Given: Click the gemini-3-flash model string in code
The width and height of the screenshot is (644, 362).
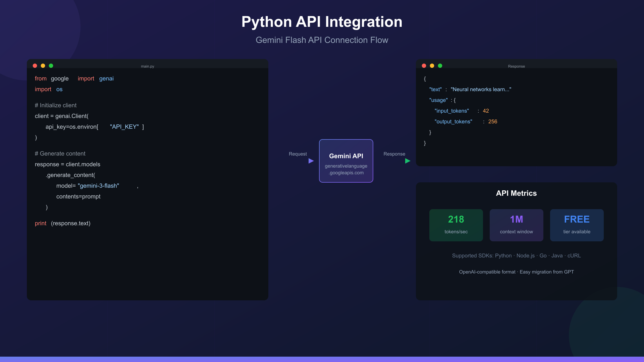Looking at the screenshot, I should click(x=98, y=185).
